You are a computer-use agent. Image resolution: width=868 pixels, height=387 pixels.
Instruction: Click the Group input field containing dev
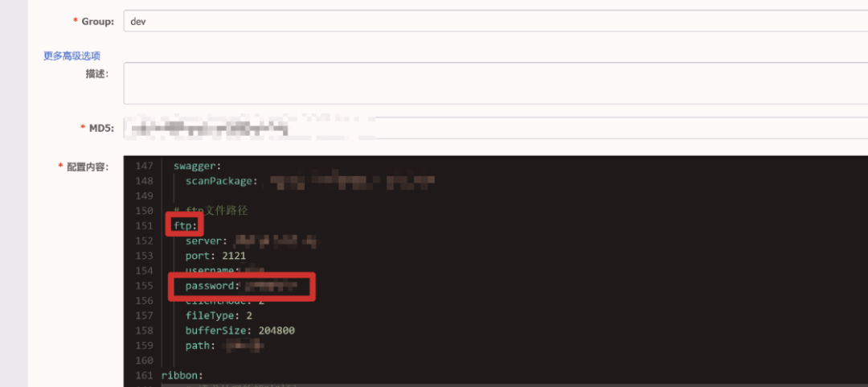[x=495, y=21]
